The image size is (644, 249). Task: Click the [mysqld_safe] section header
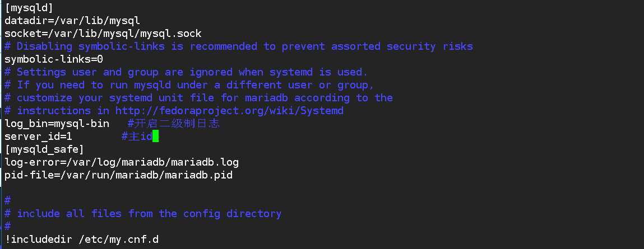pyautogui.click(x=44, y=149)
